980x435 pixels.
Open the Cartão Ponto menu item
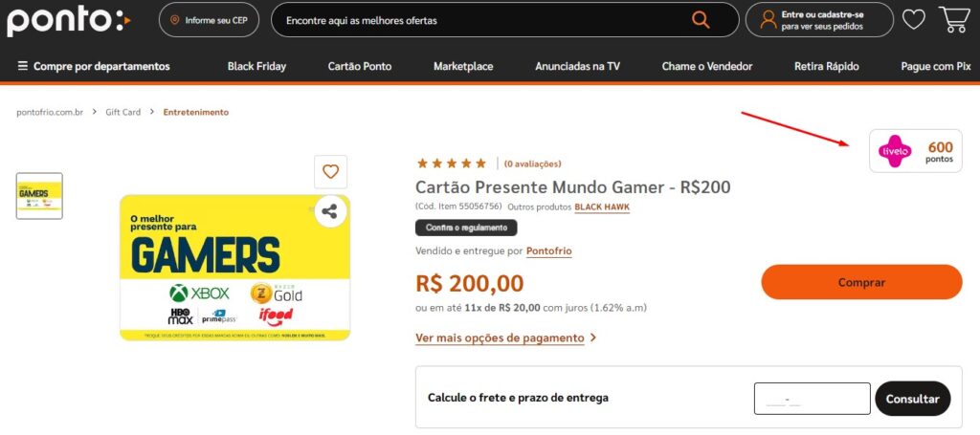pos(360,66)
